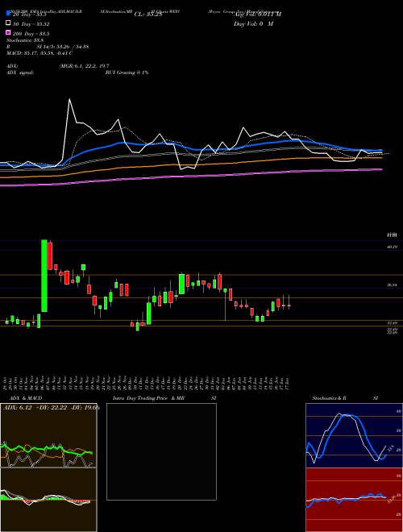
Task: Click the 'ADX signal:' label
Action: click(x=20, y=73)
